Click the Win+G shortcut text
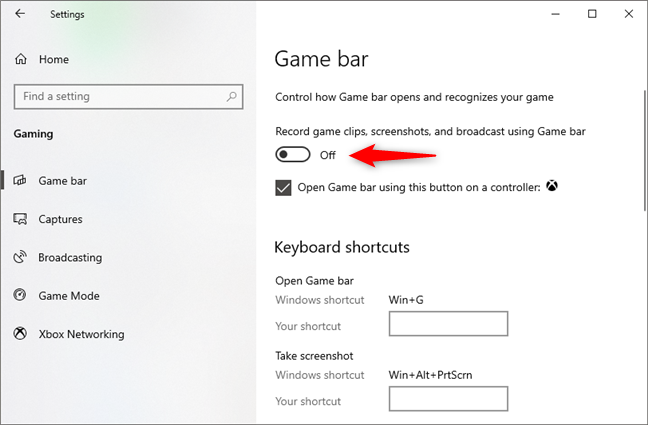 coord(406,300)
